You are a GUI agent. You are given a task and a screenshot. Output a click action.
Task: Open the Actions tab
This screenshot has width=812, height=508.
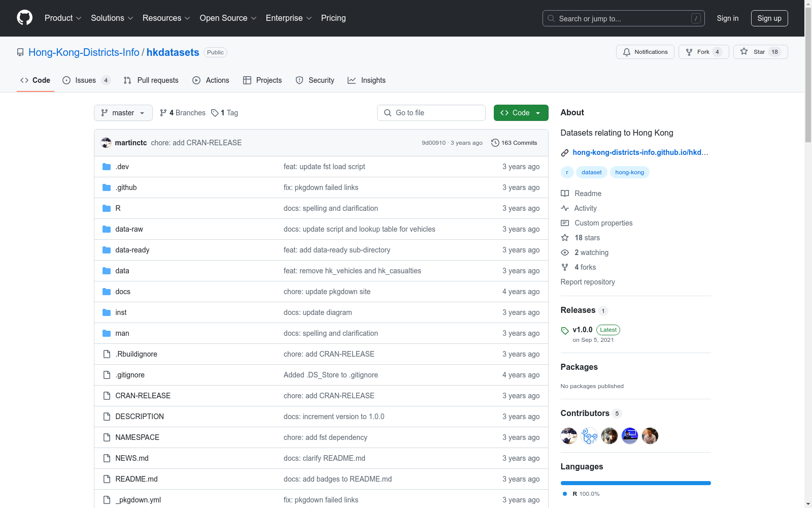[211, 80]
